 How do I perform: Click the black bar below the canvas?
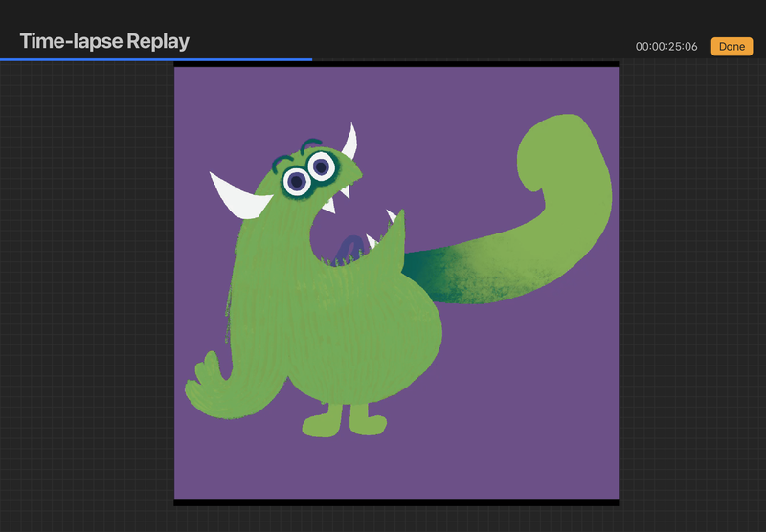coord(395,501)
